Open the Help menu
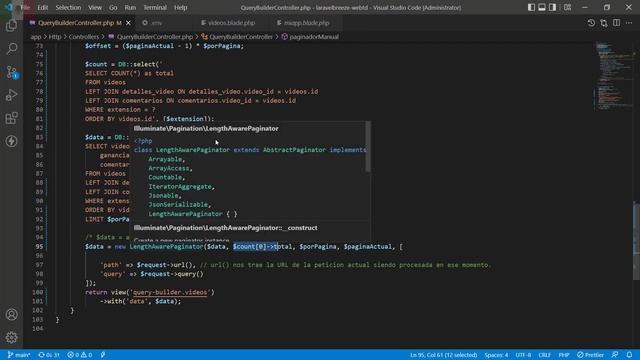The image size is (640, 360). click(x=180, y=7)
